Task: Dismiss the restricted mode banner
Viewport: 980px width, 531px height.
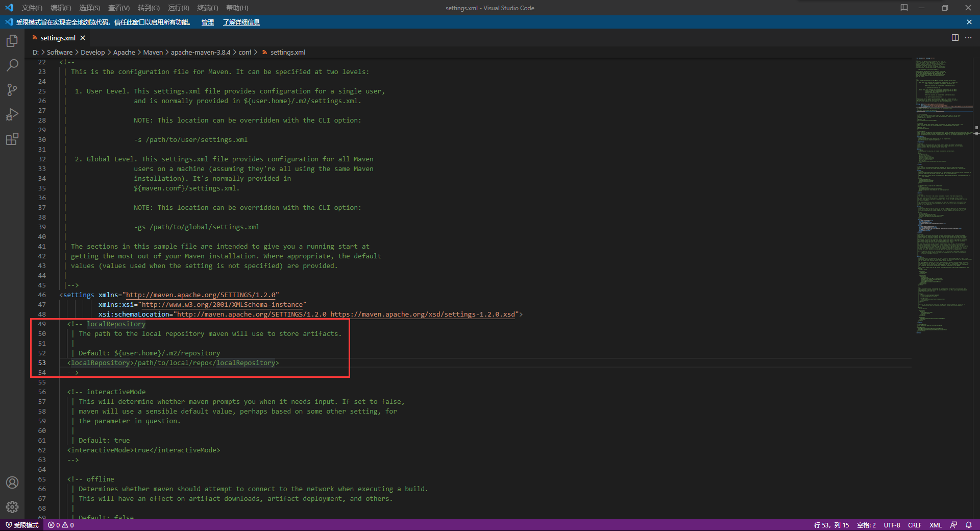Action: (969, 22)
